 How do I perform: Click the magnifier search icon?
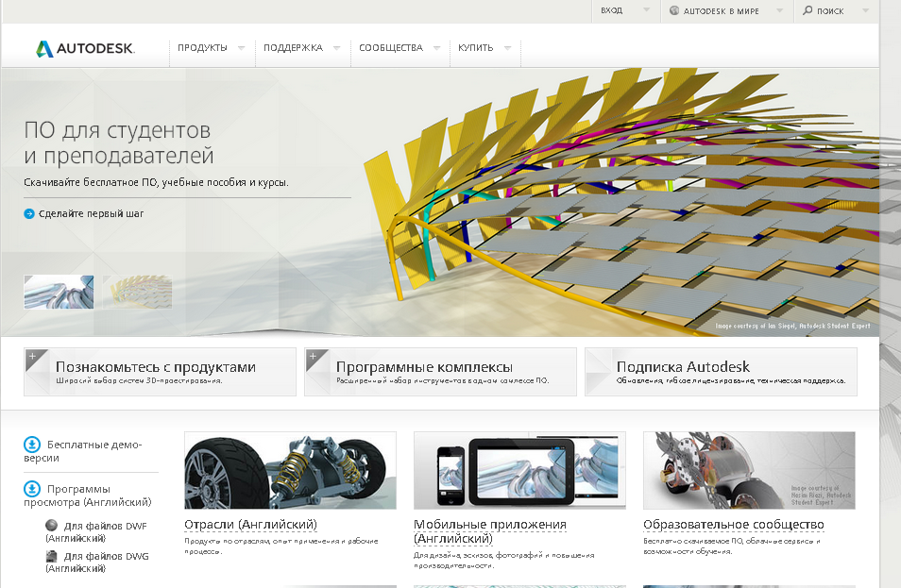tap(807, 10)
